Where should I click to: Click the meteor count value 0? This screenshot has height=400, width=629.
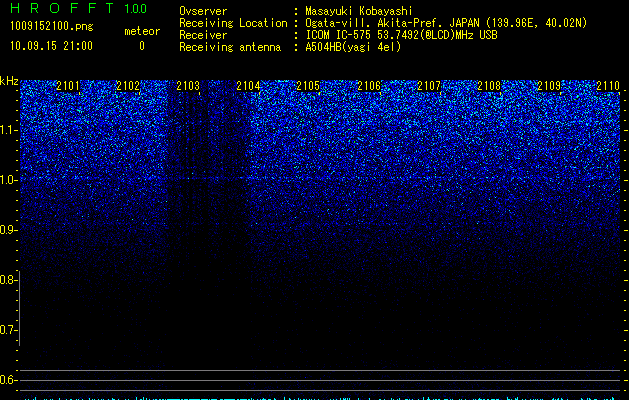click(142, 46)
